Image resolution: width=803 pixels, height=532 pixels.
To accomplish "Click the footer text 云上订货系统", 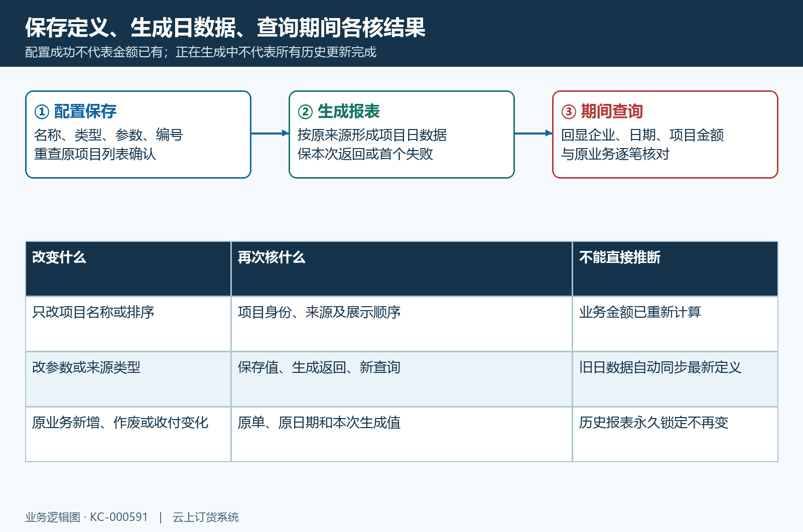I will (x=206, y=517).
